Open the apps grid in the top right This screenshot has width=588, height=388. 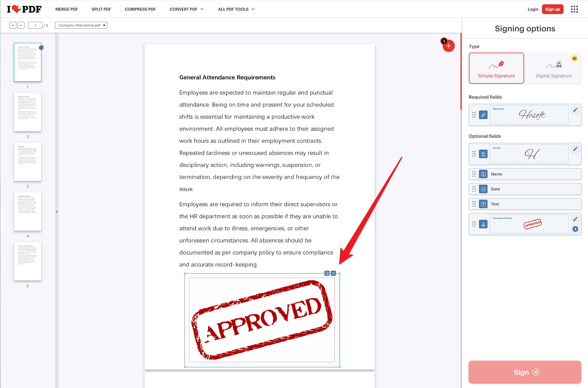click(x=574, y=9)
